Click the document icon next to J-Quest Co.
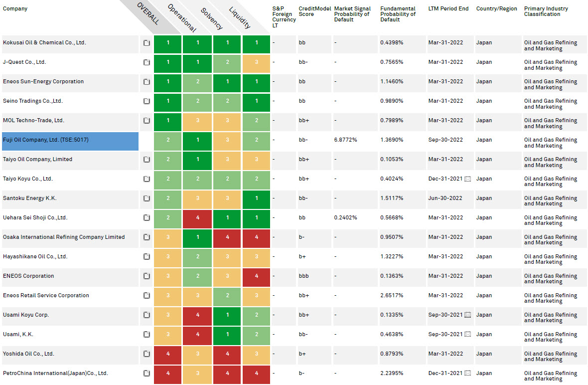 point(147,62)
